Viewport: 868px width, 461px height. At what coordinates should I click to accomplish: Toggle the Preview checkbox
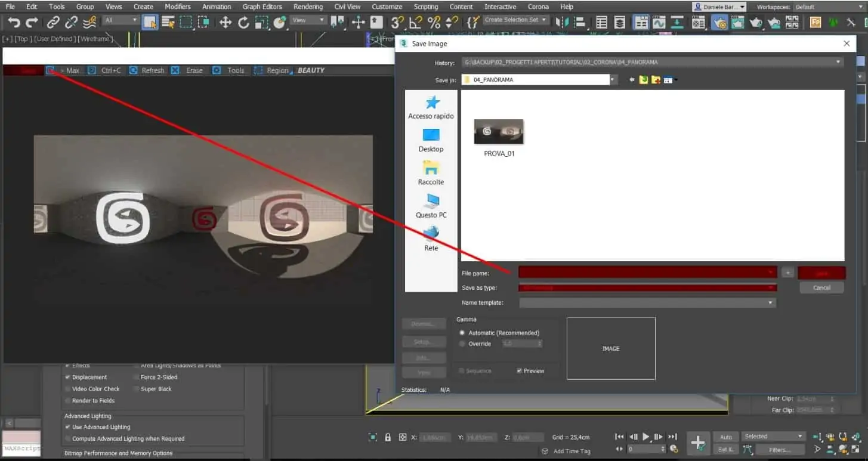[530, 371]
